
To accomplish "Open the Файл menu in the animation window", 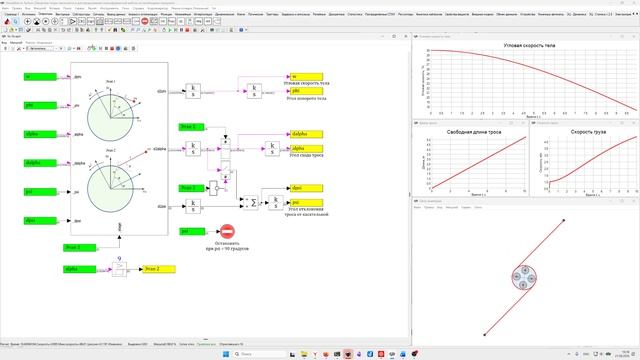I will click(417, 207).
